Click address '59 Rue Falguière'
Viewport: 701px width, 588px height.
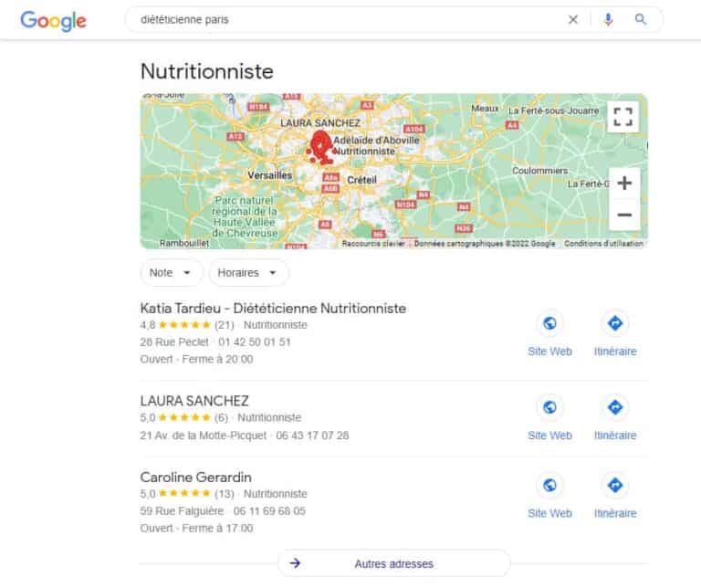click(x=182, y=510)
